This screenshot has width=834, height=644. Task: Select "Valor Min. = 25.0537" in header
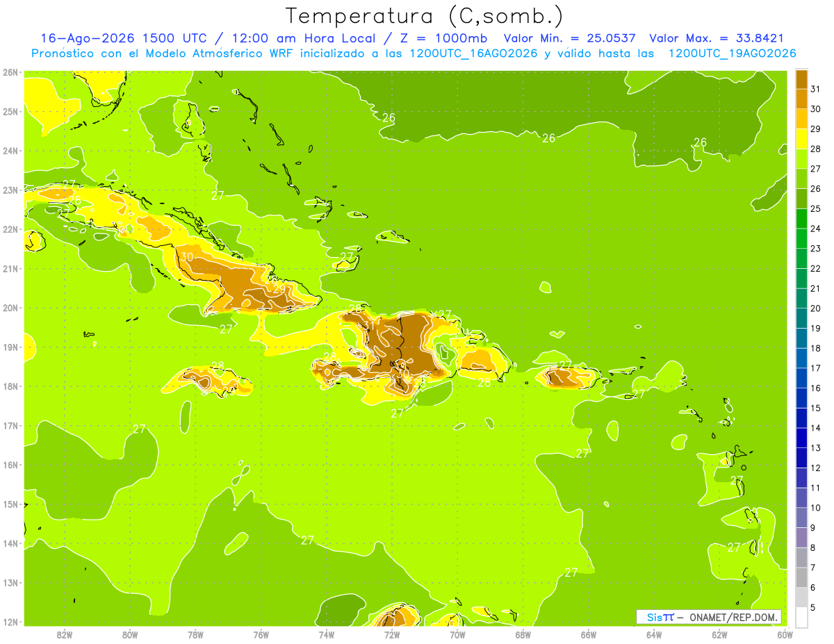click(x=570, y=38)
